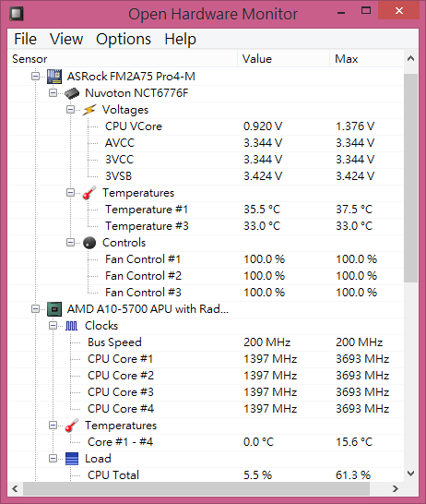
Task: Select the CPU VCore sensor row
Action: coord(206,126)
